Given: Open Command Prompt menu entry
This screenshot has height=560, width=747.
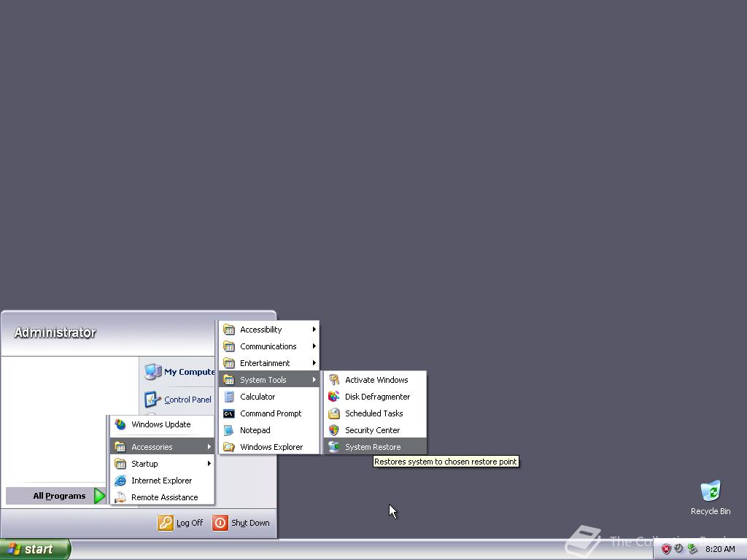Looking at the screenshot, I should click(269, 413).
